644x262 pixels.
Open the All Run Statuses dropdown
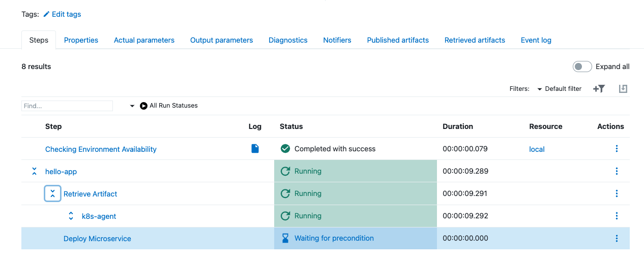click(168, 106)
